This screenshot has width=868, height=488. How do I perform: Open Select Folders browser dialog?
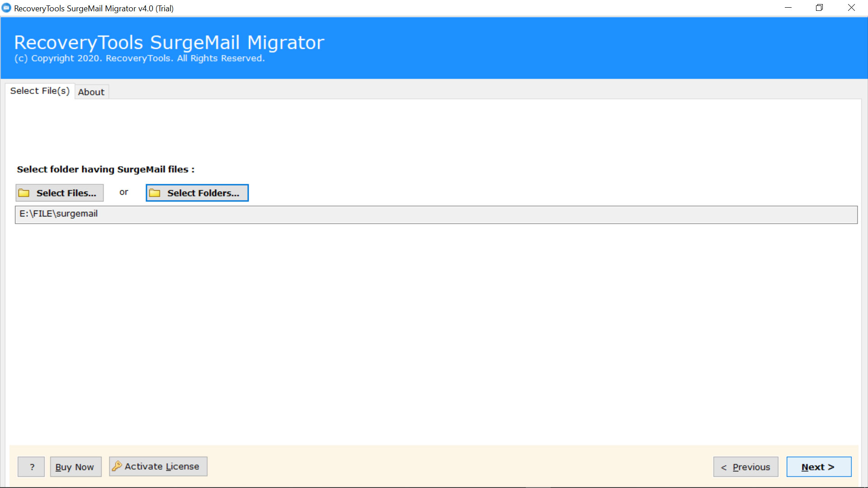tap(197, 192)
